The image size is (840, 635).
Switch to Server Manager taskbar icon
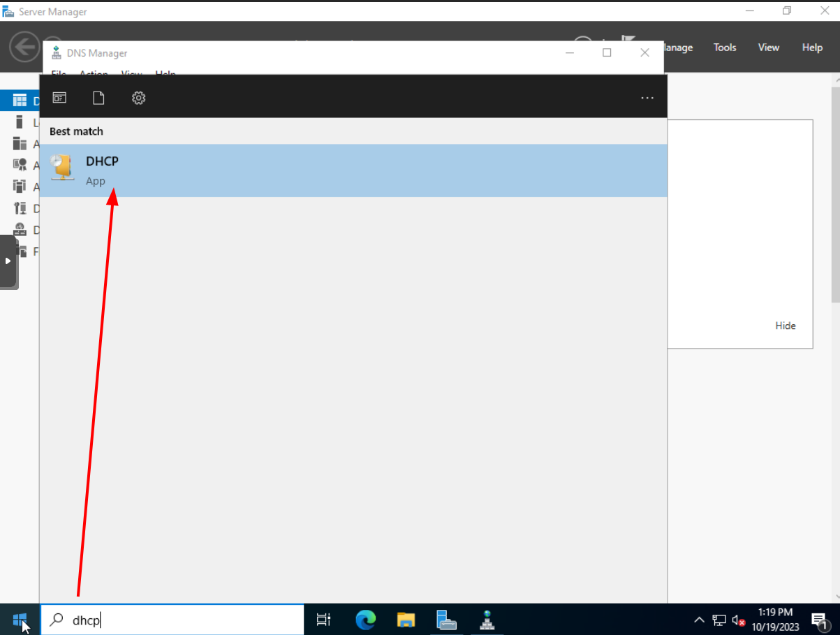click(x=446, y=619)
